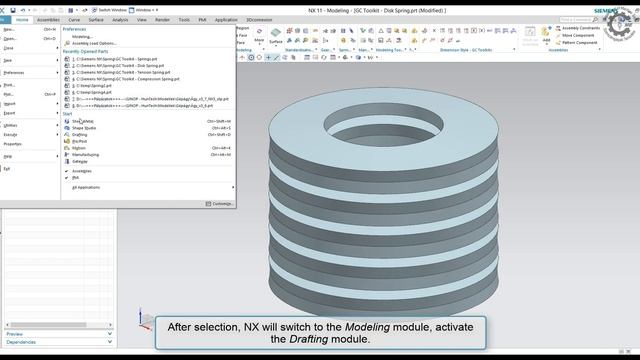The width and height of the screenshot is (640, 360).
Task: Click the Customize button in menu footer
Action: [219, 204]
